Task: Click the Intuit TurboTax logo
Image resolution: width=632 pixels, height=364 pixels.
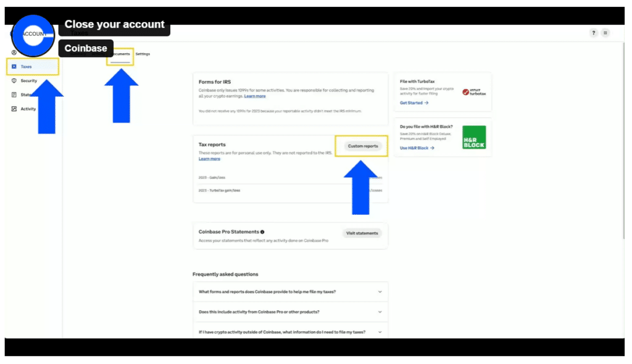Action: pos(474,93)
